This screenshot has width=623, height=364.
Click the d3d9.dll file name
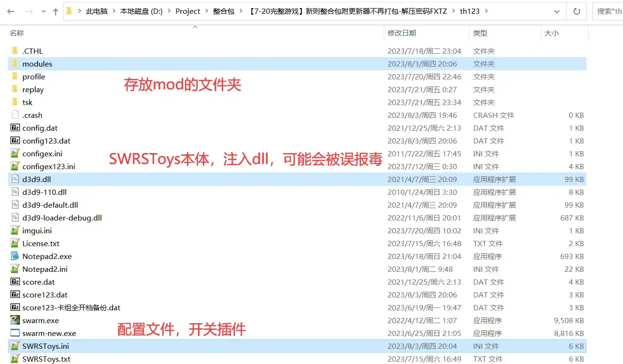37,179
